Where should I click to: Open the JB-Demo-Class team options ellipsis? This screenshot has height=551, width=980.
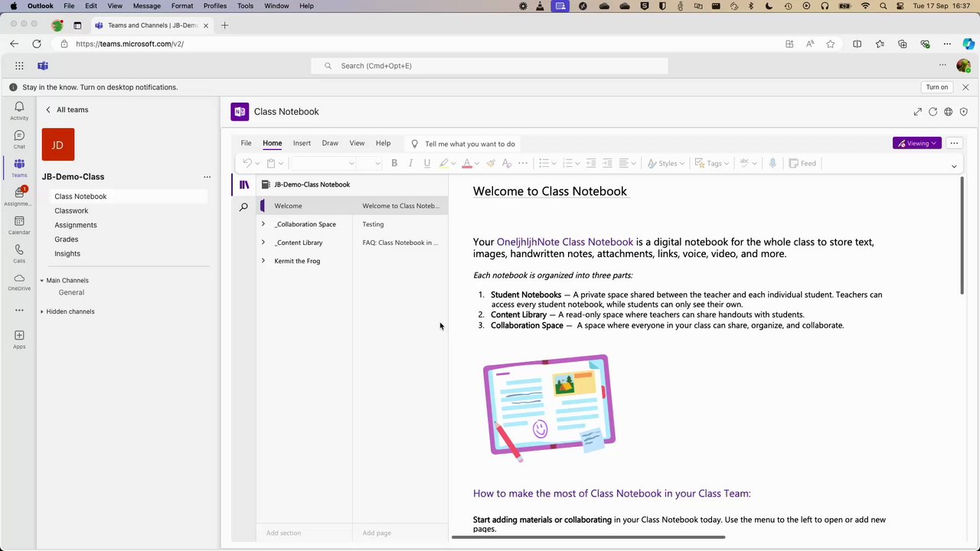pos(207,177)
